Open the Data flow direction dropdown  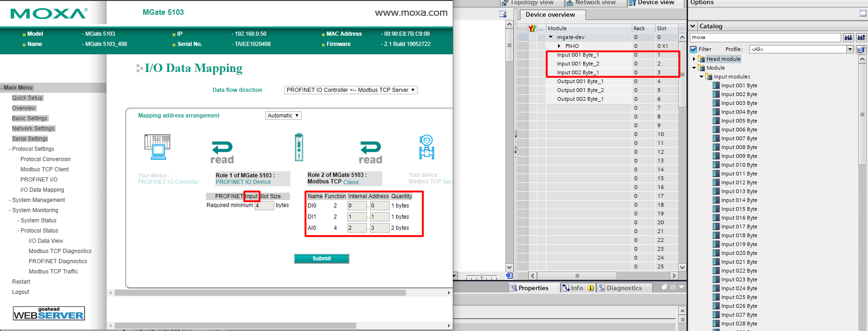[x=351, y=90]
